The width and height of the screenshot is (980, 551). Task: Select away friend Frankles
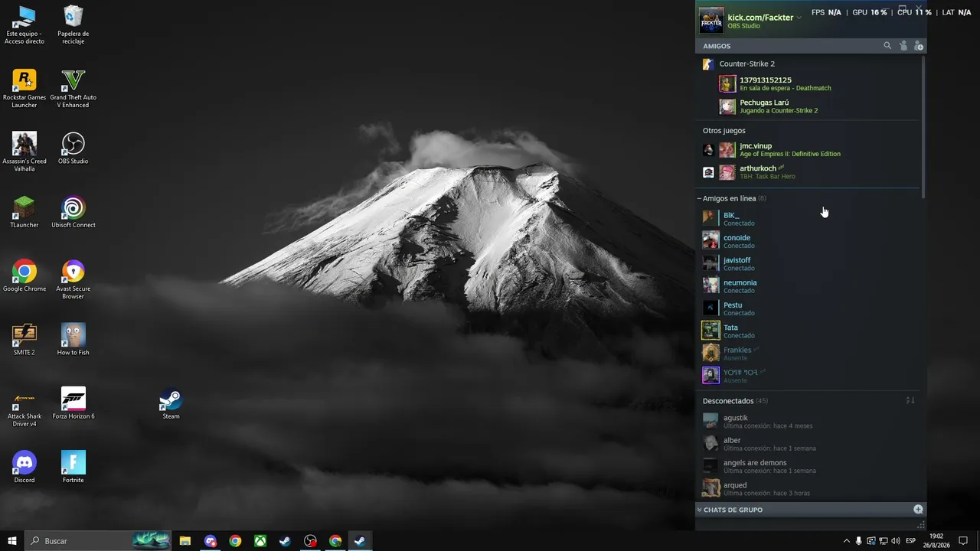click(x=809, y=354)
